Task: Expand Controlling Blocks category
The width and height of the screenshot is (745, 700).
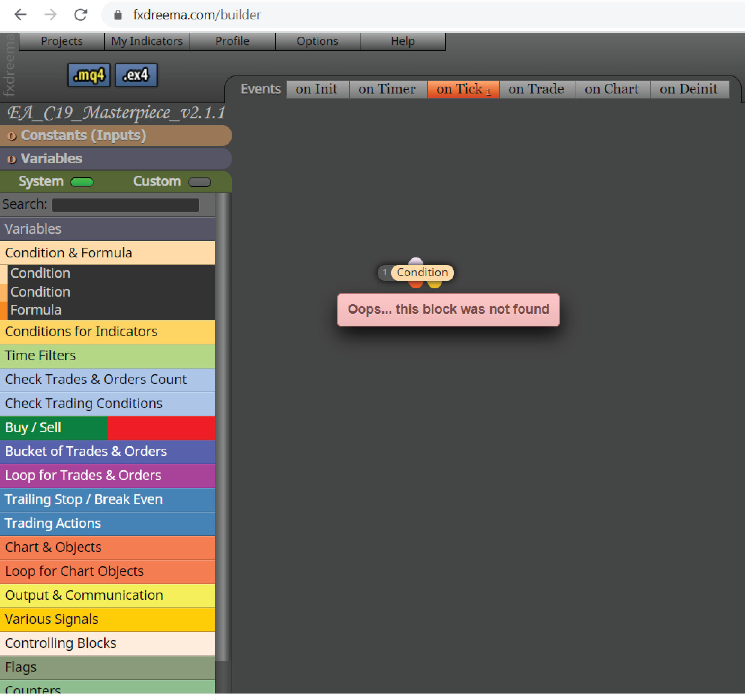Action: point(108,644)
